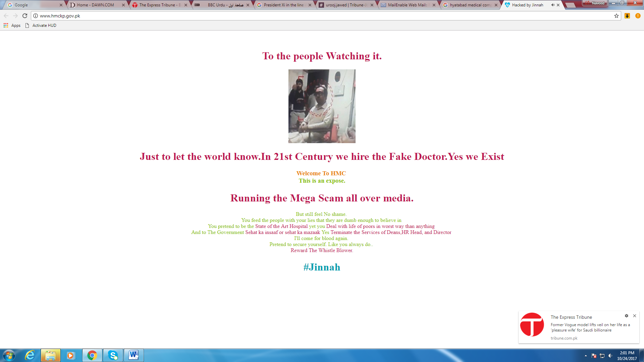Open Windows Explorer from the taskbar
Screen dimensions: 644x362
51,355
